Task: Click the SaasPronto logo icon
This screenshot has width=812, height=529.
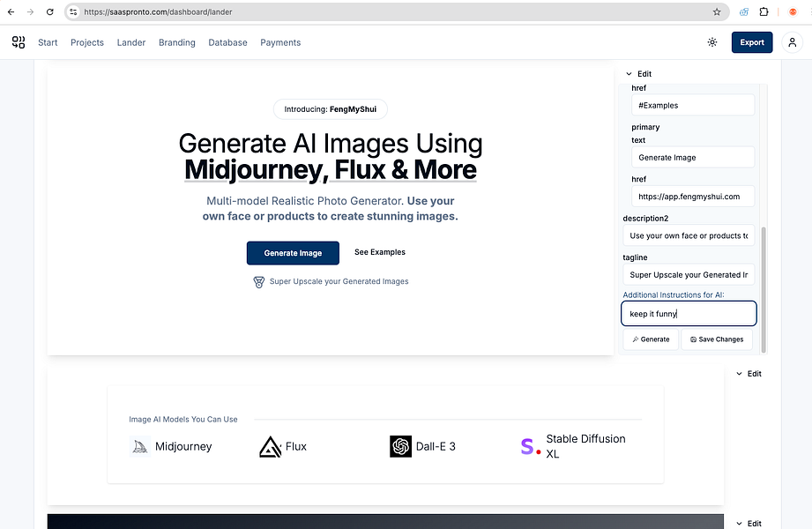Action: pos(19,42)
